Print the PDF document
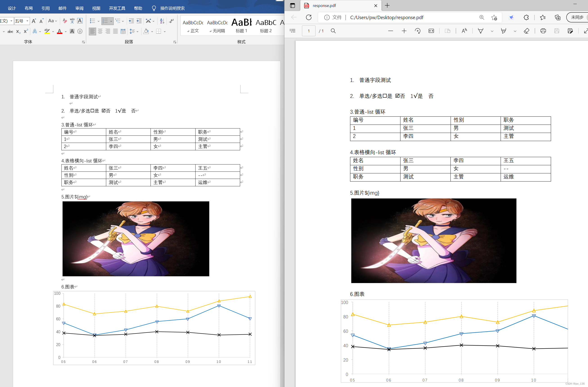 pyautogui.click(x=543, y=31)
